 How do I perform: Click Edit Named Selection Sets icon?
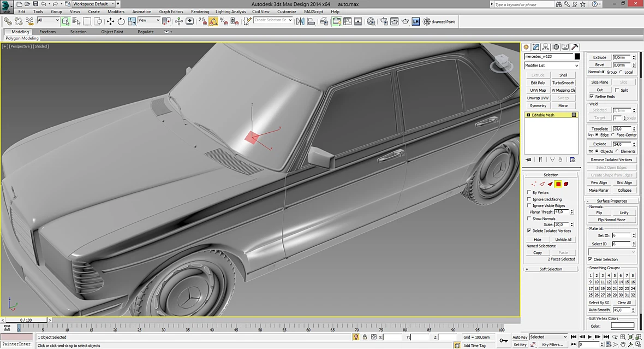point(247,21)
